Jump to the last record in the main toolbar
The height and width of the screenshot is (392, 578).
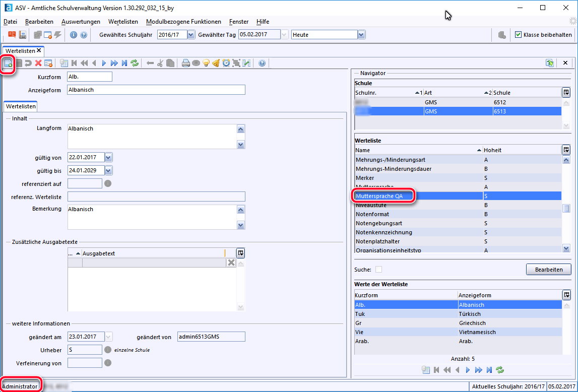(x=124, y=63)
